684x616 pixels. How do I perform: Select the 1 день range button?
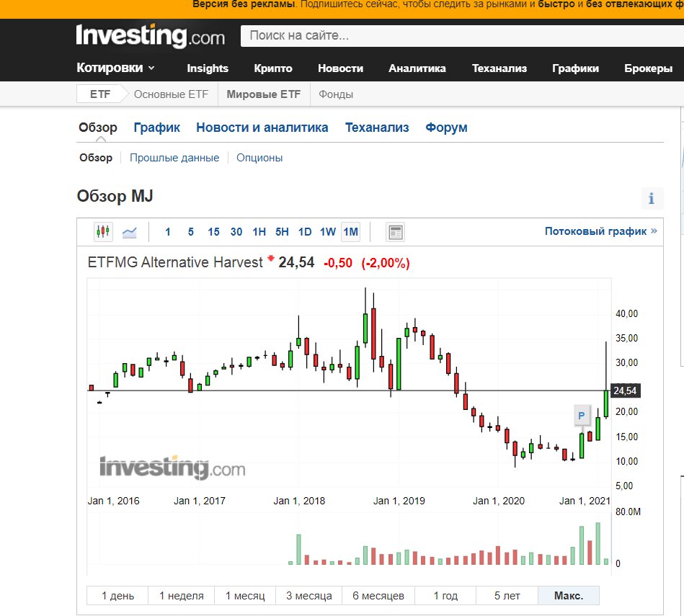(117, 596)
